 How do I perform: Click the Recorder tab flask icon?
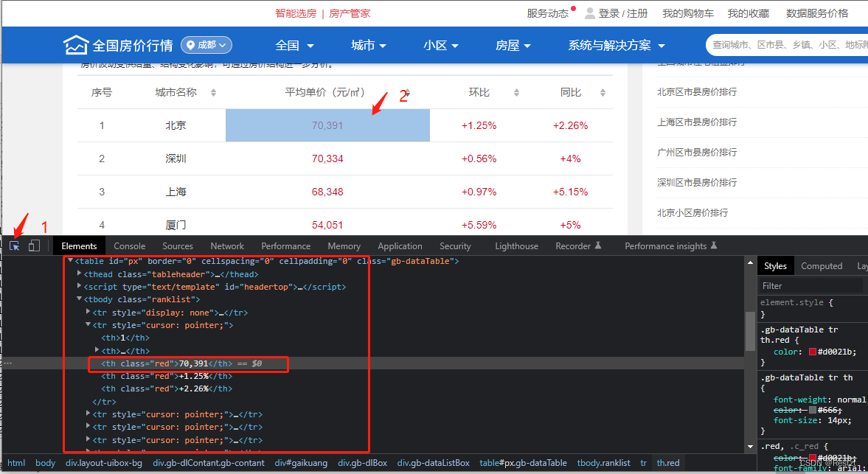598,245
